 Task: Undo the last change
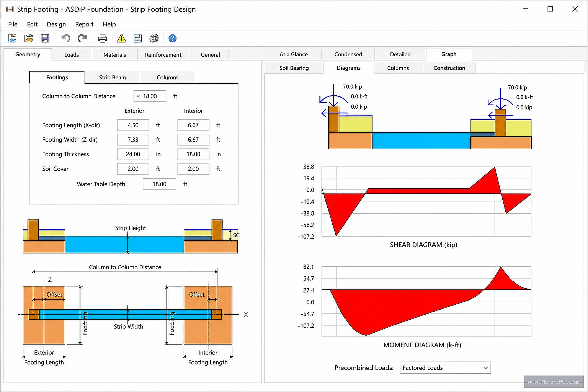pos(66,38)
